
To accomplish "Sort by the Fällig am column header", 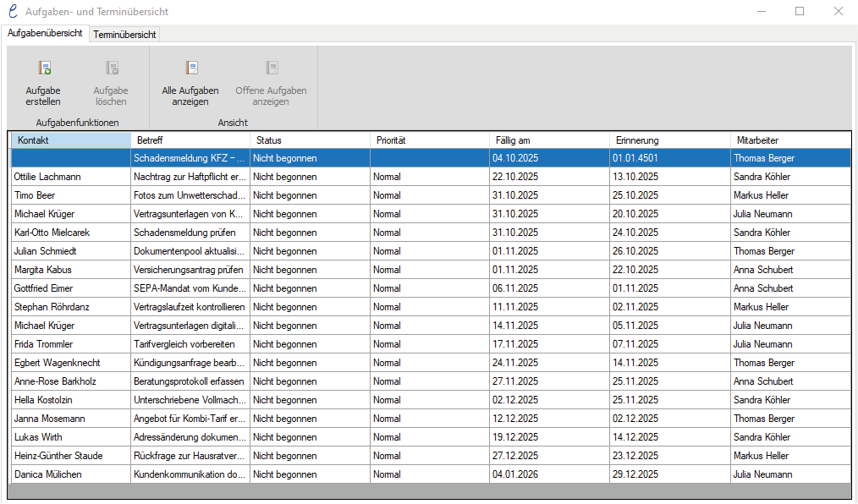I will (549, 140).
